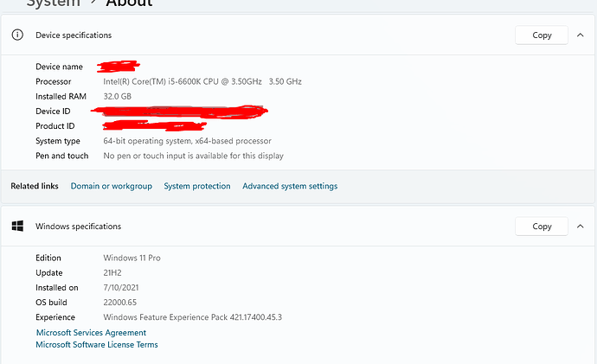Open the Domain or workgroup link

pos(111,186)
